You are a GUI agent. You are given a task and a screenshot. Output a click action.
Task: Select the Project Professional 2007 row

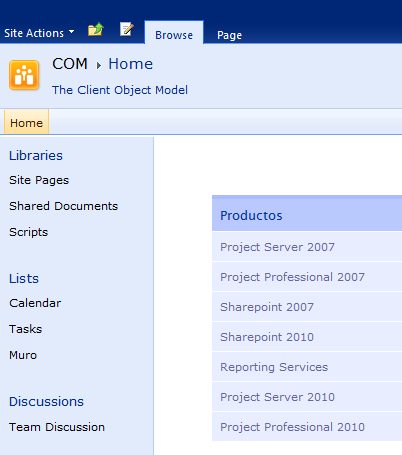[307, 277]
